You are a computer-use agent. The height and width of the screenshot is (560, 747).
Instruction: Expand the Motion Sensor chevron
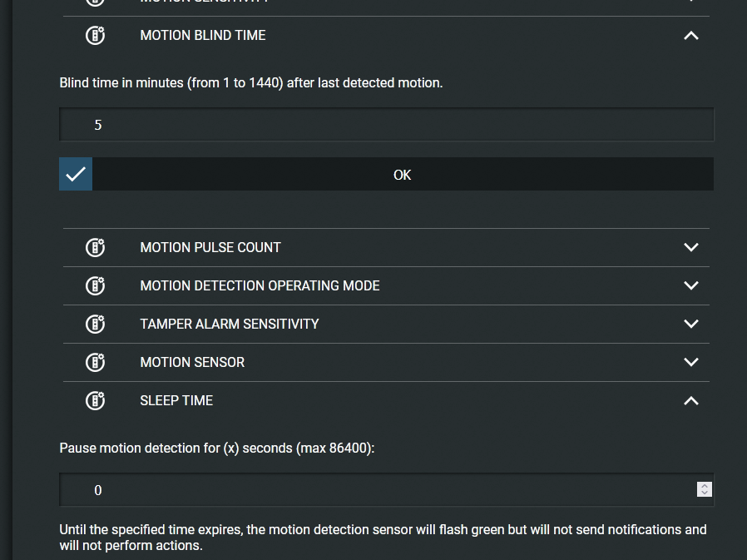tap(690, 362)
